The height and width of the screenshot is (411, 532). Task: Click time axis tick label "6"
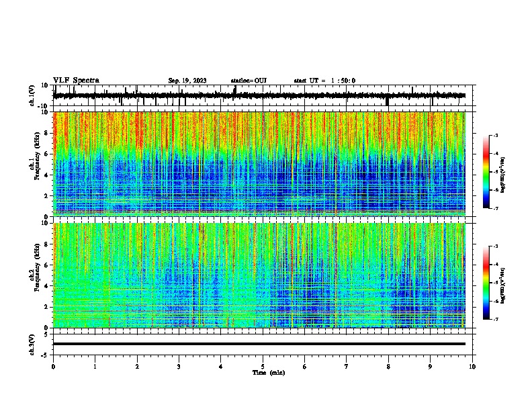[x=305, y=367]
